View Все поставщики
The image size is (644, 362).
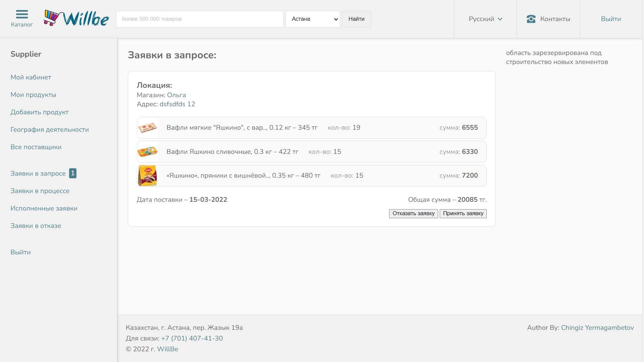click(x=36, y=147)
